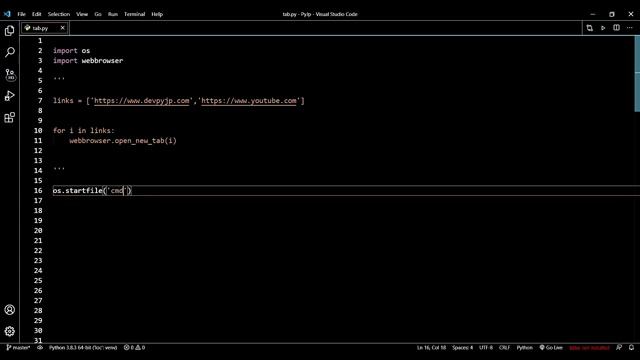The image size is (640, 360).
Task: Open the Go menu
Action: (x=98, y=14)
